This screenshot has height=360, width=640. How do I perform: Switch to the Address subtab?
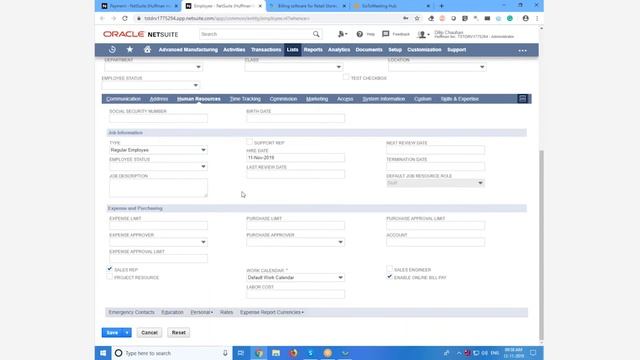tap(159, 99)
